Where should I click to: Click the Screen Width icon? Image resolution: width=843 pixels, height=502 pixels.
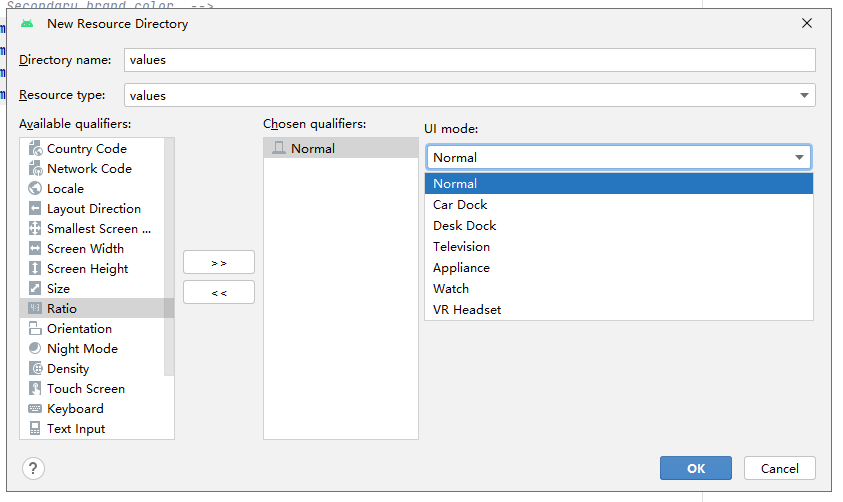click(35, 248)
